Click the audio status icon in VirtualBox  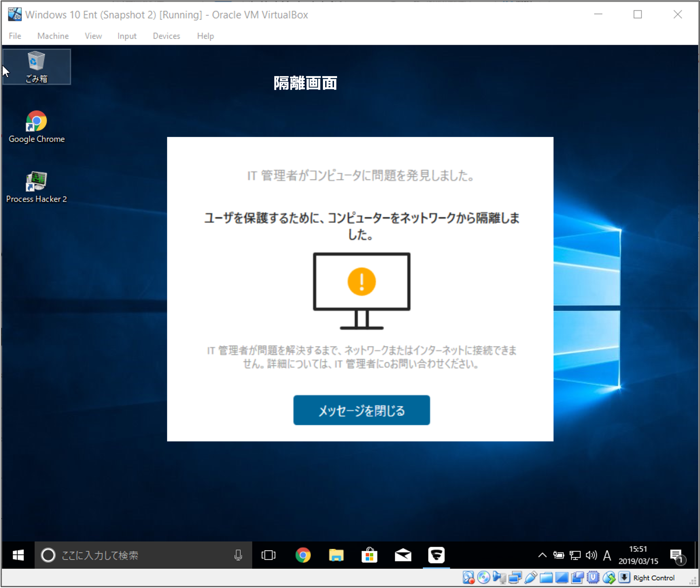coord(499,578)
